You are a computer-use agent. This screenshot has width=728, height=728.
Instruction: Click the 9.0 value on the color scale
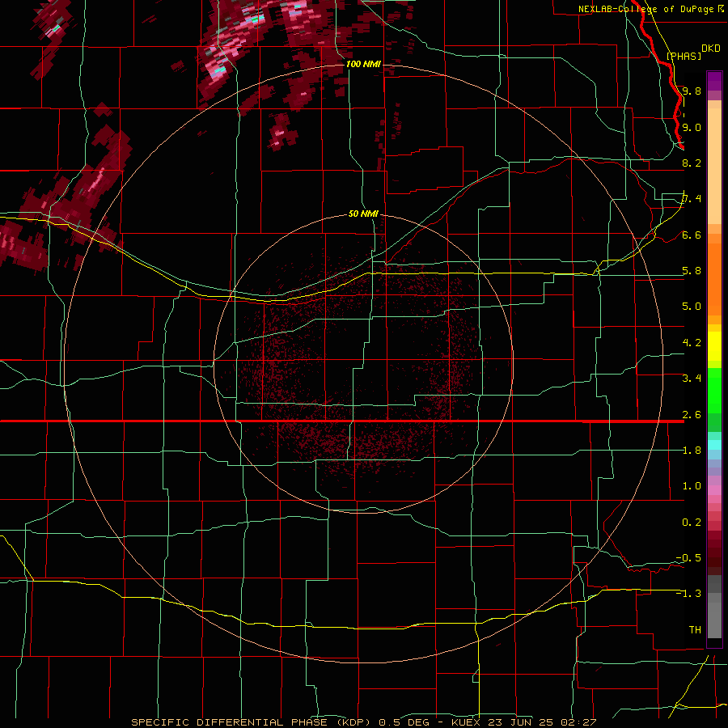tap(692, 127)
